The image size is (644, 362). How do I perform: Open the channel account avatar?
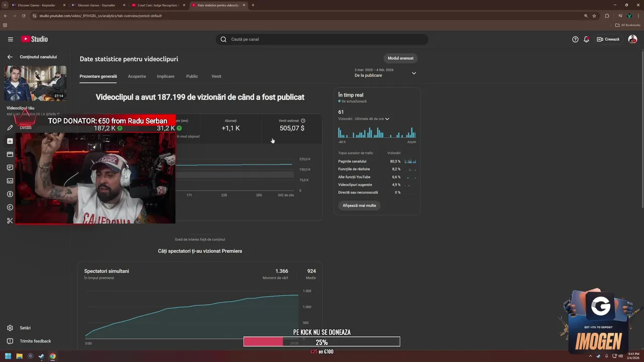point(632,39)
